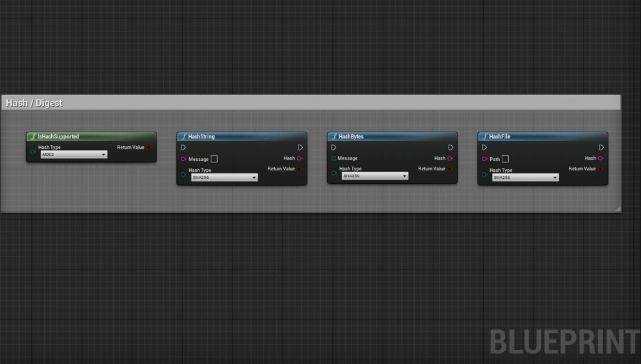Click the Message text box on HashString node
Viewport: 641px width, 364px height.
pyautogui.click(x=214, y=159)
